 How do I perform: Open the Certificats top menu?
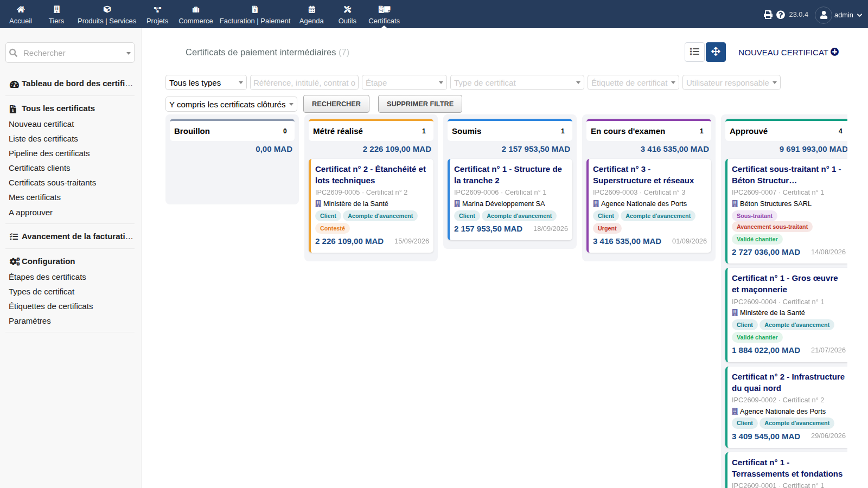tap(384, 14)
